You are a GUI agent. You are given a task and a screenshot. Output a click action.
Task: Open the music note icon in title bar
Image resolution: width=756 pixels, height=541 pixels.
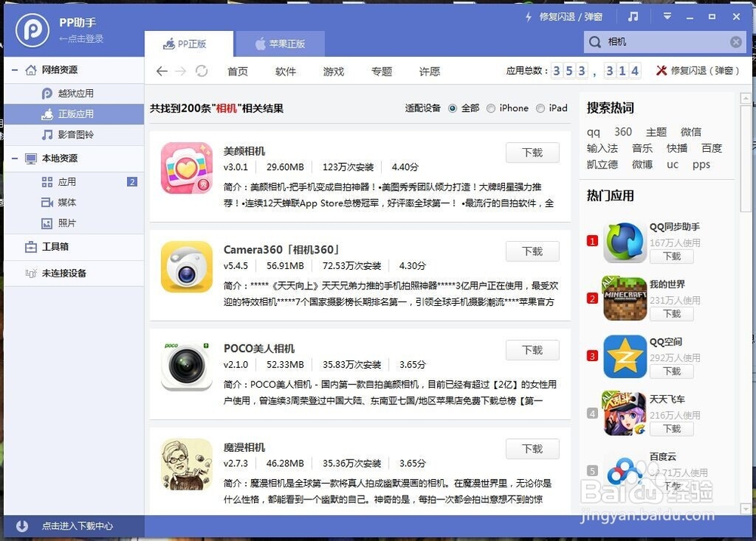633,17
